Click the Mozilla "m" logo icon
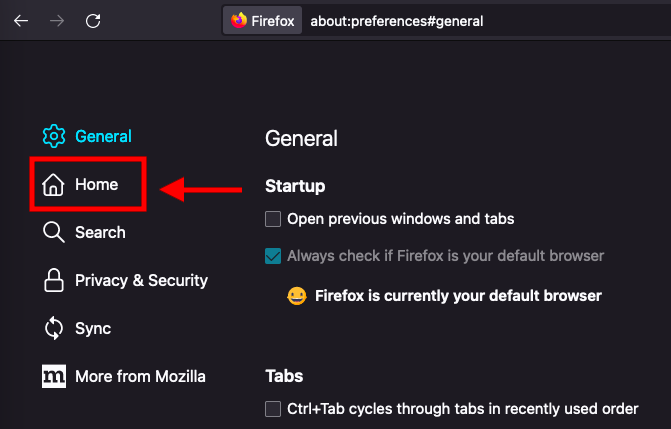 tap(54, 377)
